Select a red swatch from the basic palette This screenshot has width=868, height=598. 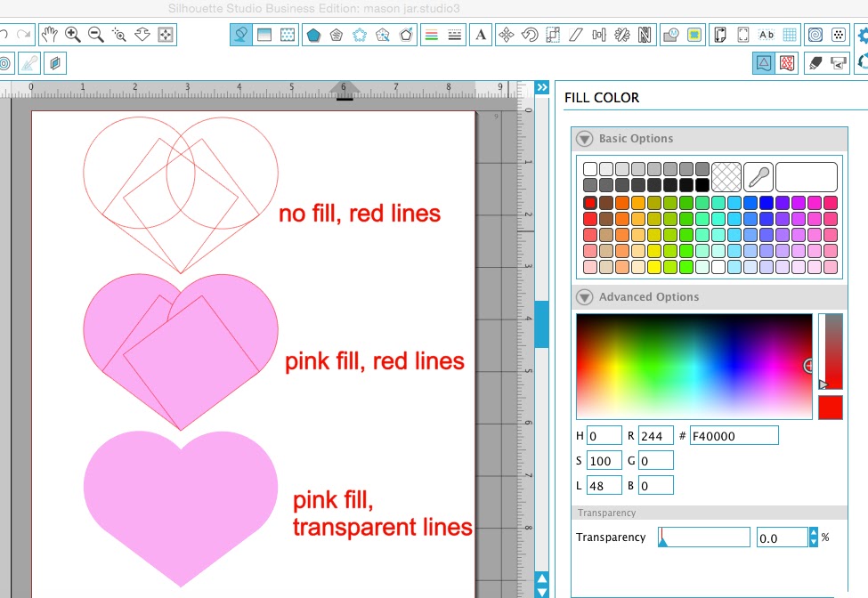(x=589, y=202)
